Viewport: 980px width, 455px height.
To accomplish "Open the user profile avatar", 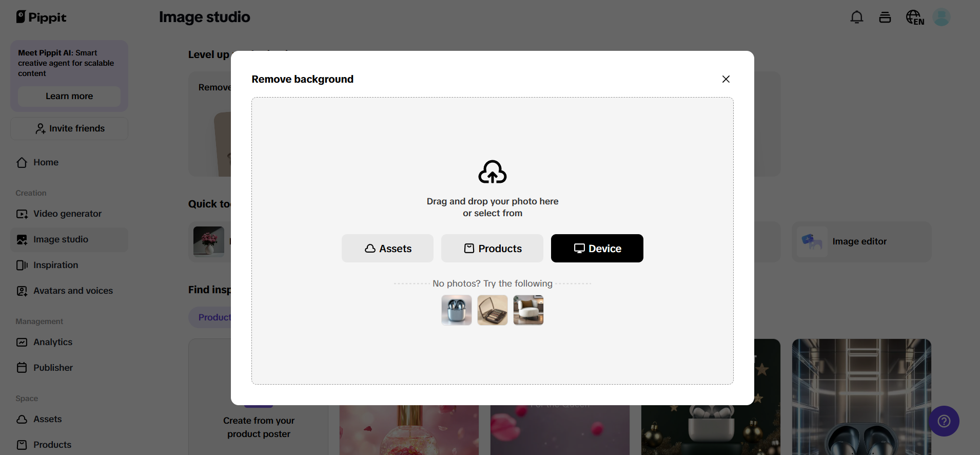I will [942, 17].
